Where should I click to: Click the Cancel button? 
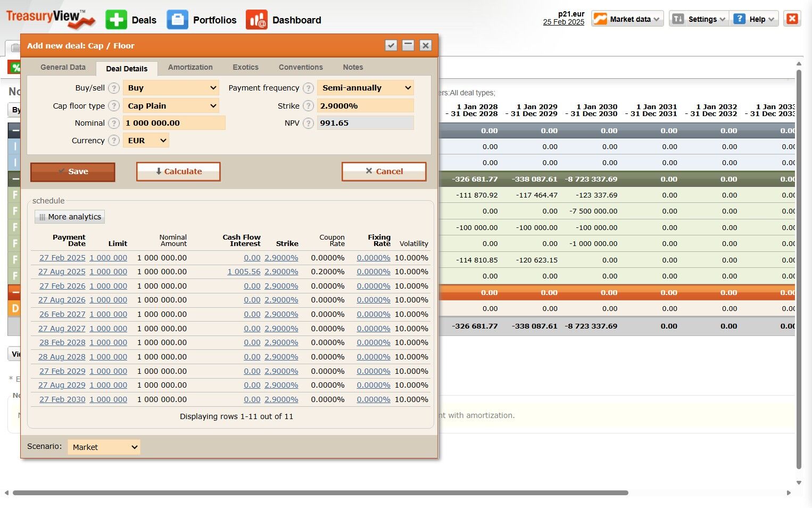tap(384, 171)
